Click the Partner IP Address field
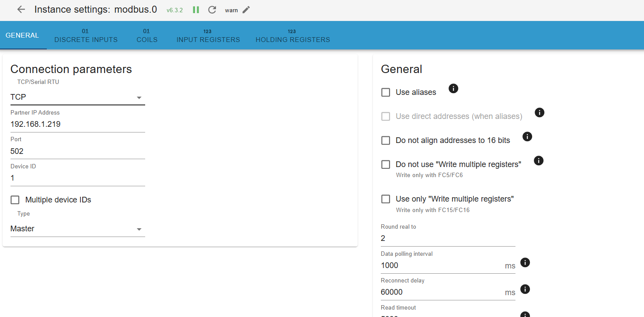The image size is (644, 317). [77, 124]
